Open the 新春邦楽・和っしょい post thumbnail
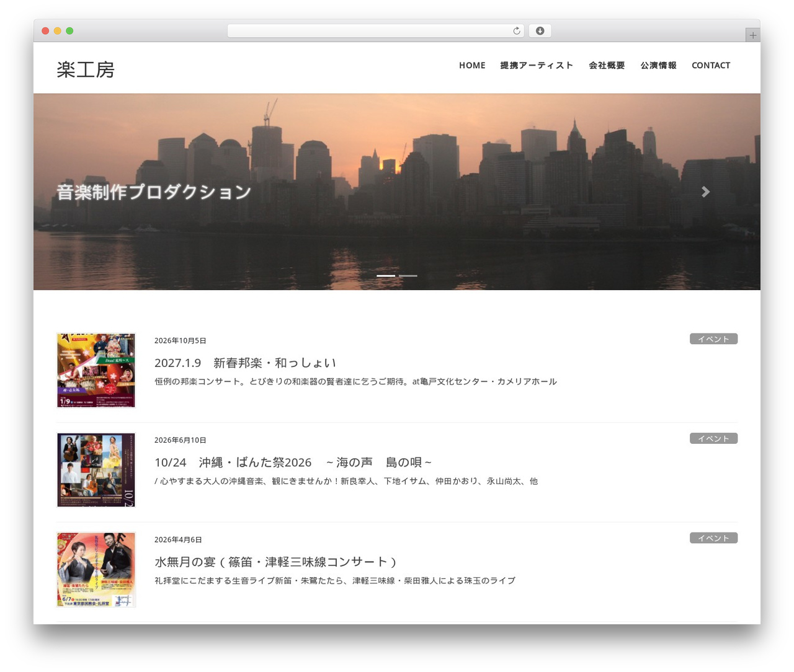This screenshot has width=794, height=672. point(96,370)
